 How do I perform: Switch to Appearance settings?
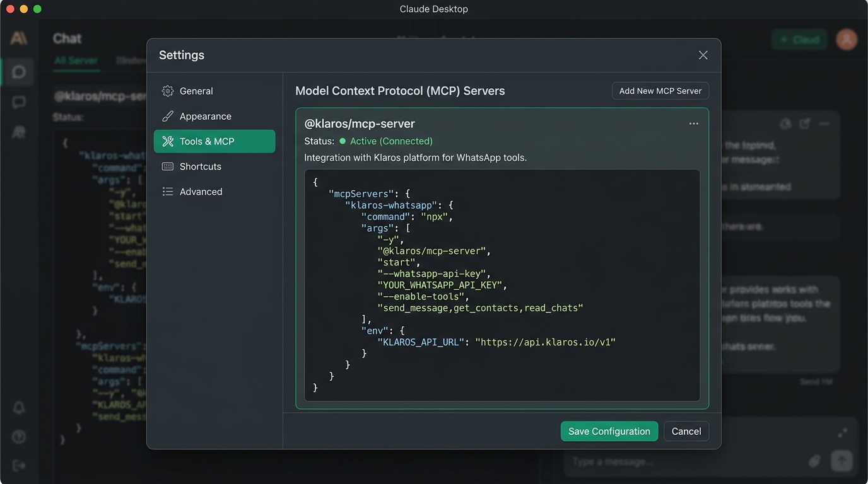pos(214,116)
